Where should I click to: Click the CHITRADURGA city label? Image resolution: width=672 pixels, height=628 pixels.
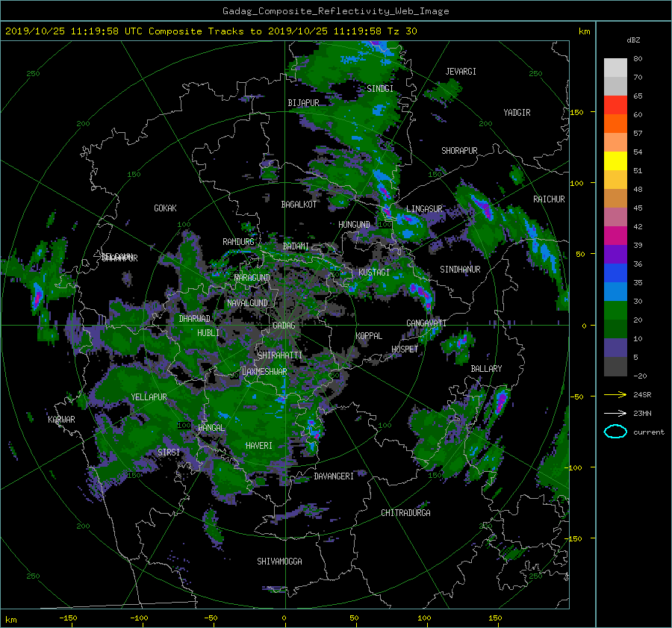pos(405,512)
